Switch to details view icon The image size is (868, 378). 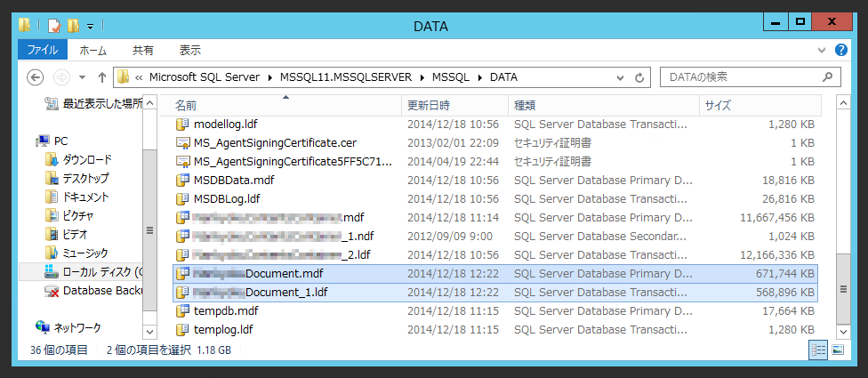point(818,350)
